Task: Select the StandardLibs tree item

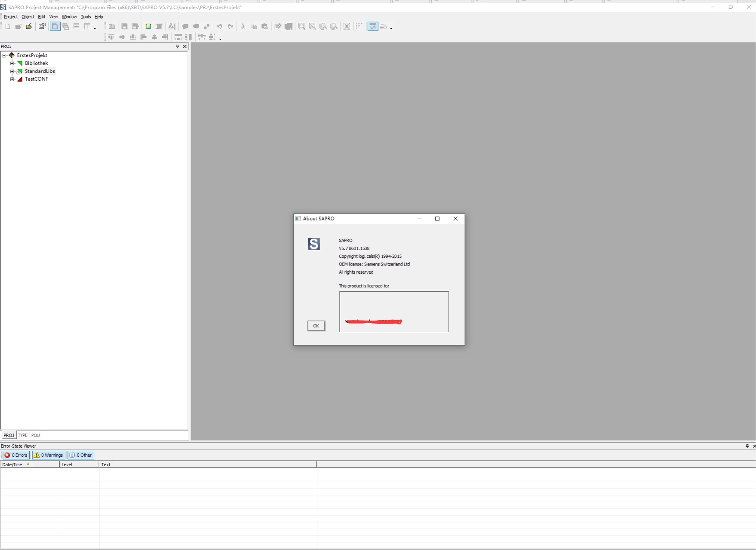Action: point(40,71)
